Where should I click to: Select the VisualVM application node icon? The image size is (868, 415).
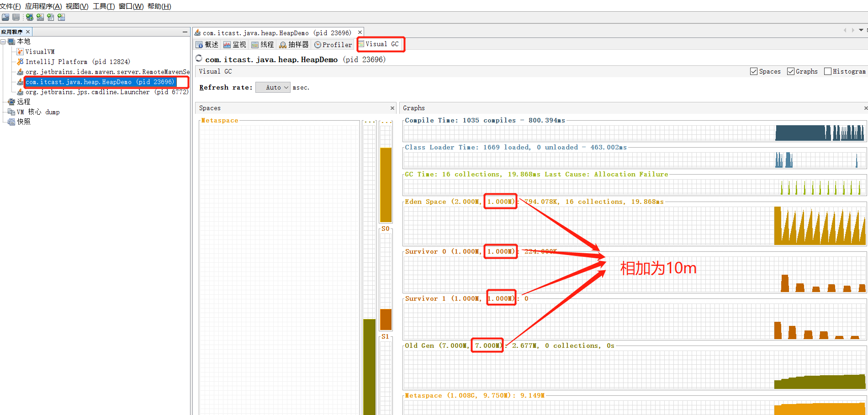tap(20, 52)
